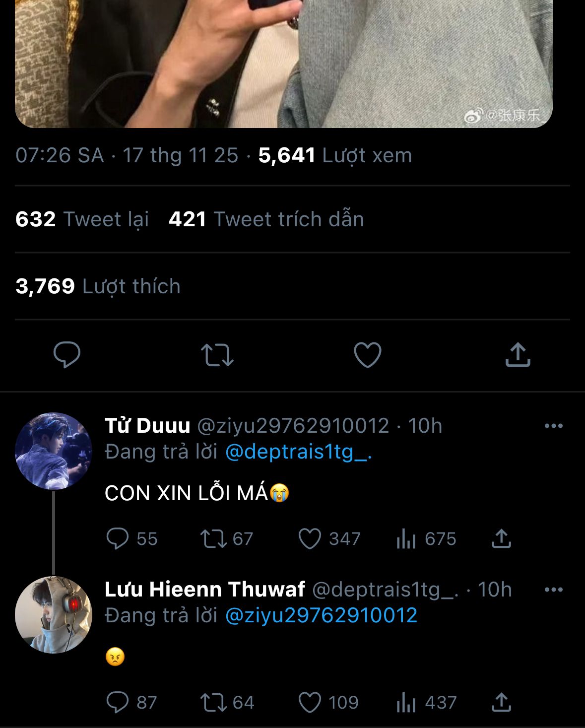Open the 421 Tweet trích dẫn list

(266, 219)
